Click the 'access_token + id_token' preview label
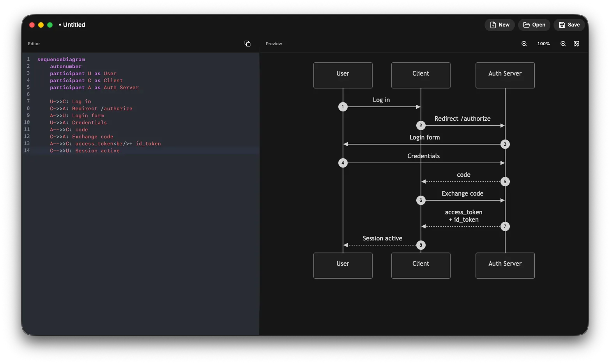Image resolution: width=610 pixels, height=364 pixels. pos(463,216)
